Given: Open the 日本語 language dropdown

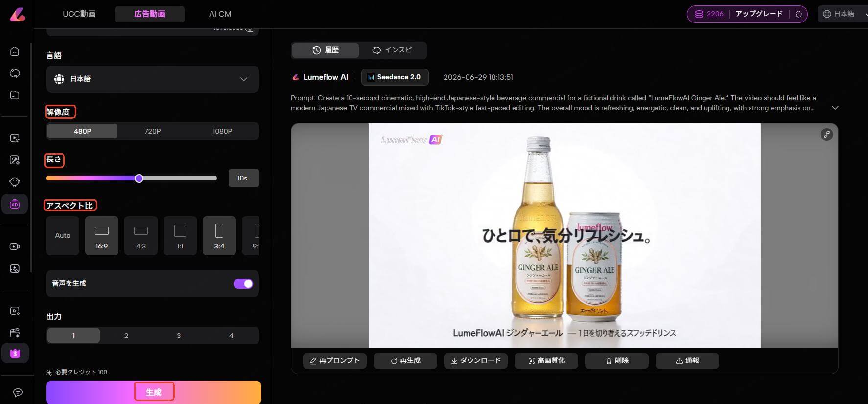Looking at the screenshot, I should point(152,79).
